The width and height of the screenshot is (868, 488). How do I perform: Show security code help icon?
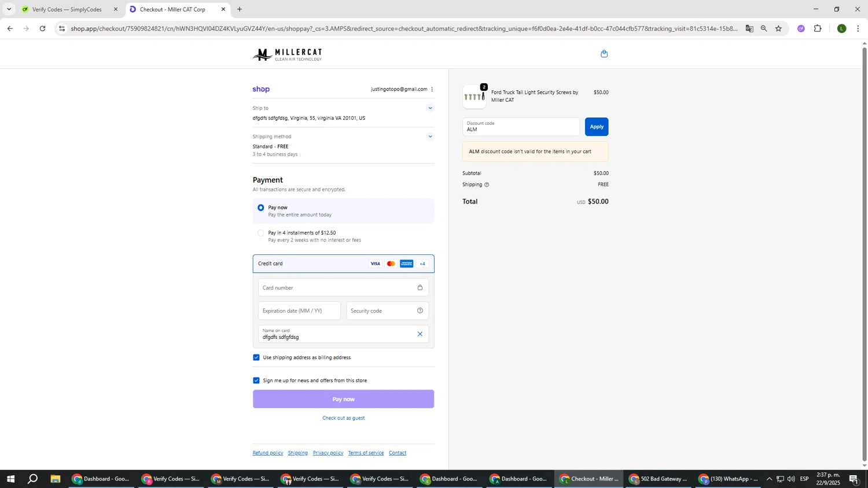(x=420, y=310)
